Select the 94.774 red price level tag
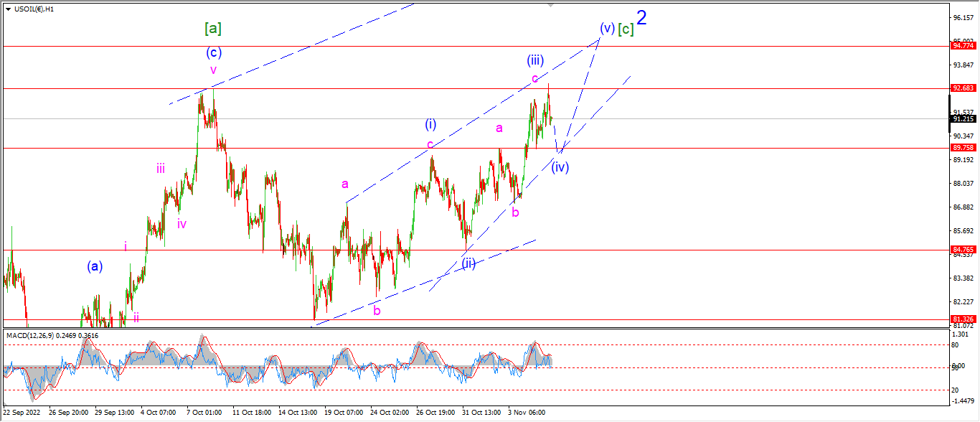Image resolution: width=980 pixels, height=422 pixels. pyautogui.click(x=963, y=45)
